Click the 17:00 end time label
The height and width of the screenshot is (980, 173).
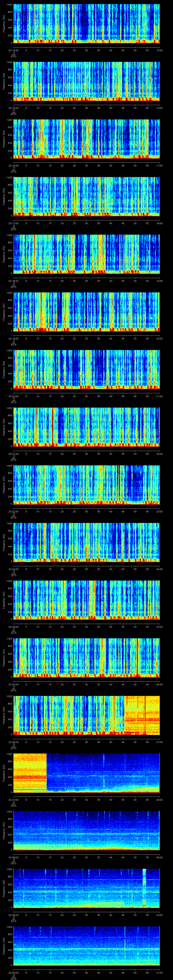pyautogui.click(x=160, y=165)
